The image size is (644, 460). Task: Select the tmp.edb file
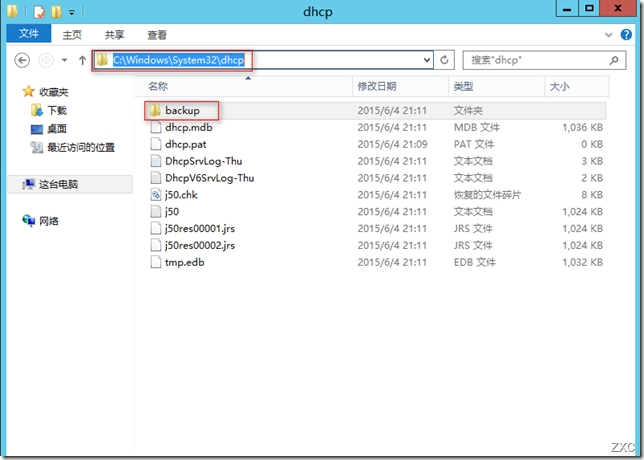pos(185,262)
